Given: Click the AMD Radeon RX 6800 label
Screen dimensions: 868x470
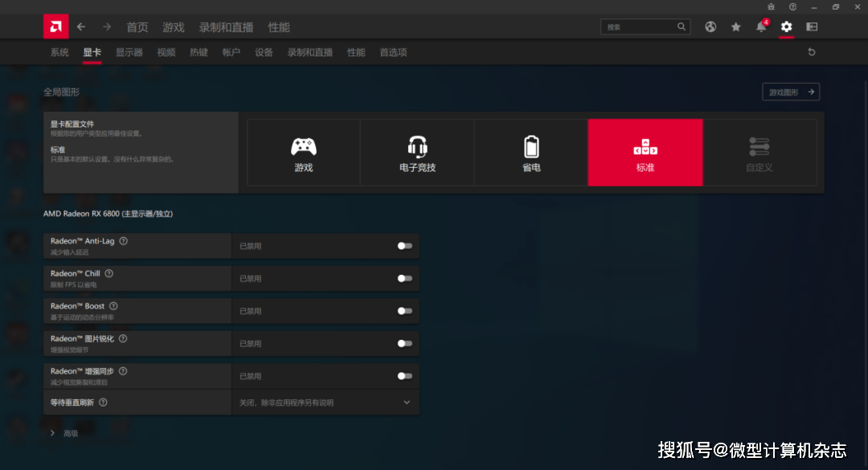Looking at the screenshot, I should click(108, 214).
